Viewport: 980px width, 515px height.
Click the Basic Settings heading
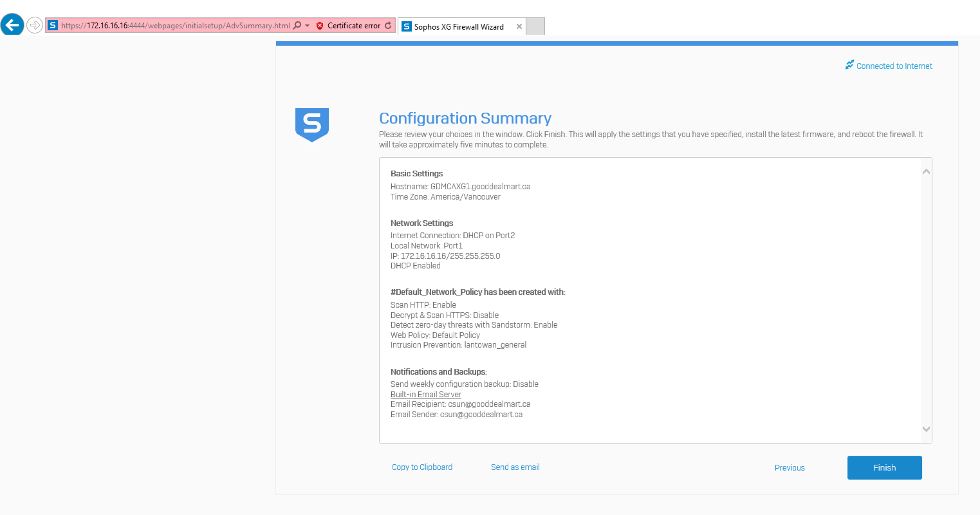click(x=417, y=174)
